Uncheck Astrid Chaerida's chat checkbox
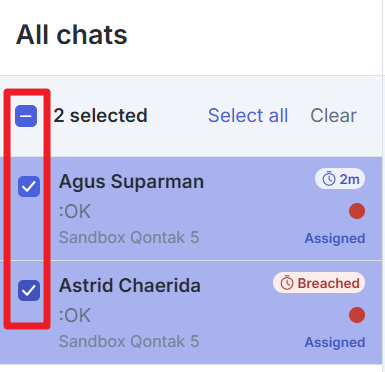 pos(29,290)
